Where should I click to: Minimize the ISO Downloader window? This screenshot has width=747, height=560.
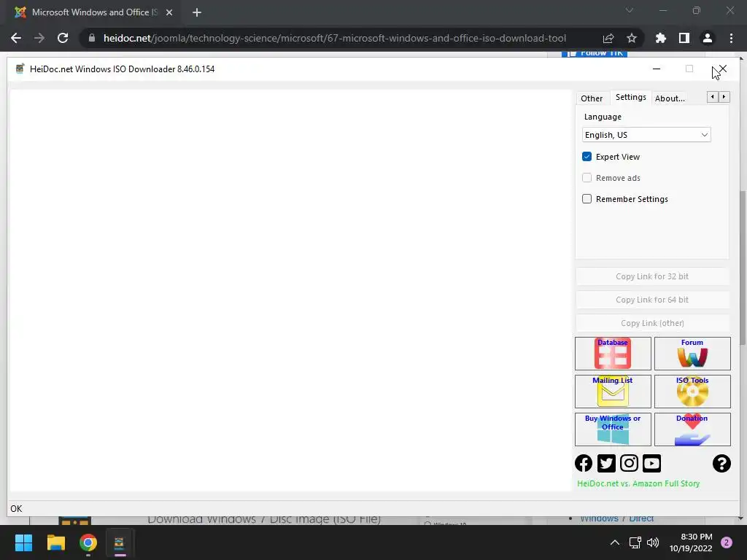click(657, 69)
